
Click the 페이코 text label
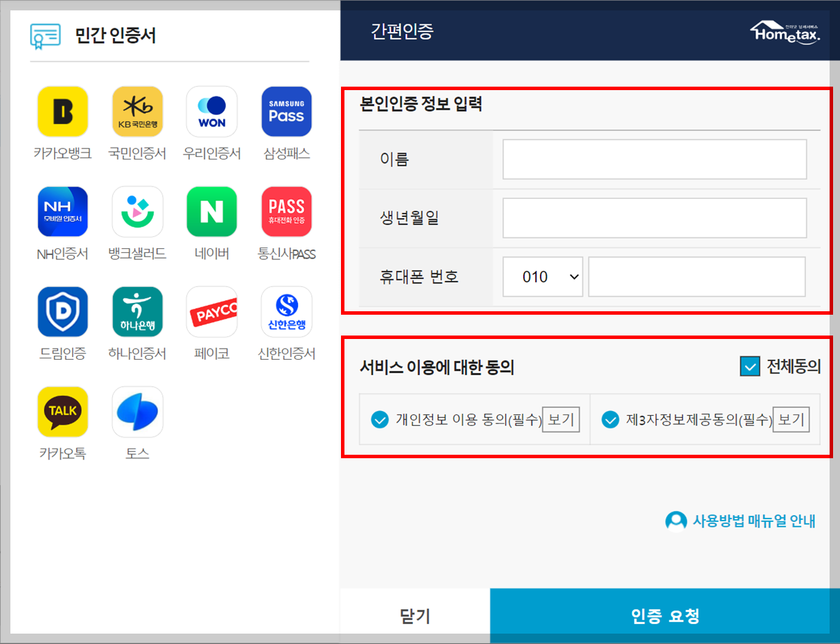(212, 354)
